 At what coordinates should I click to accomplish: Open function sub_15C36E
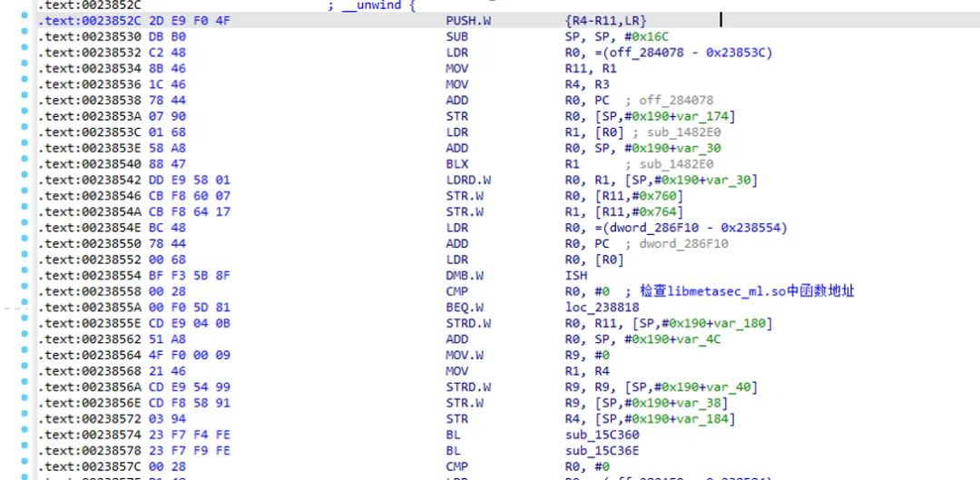point(602,451)
